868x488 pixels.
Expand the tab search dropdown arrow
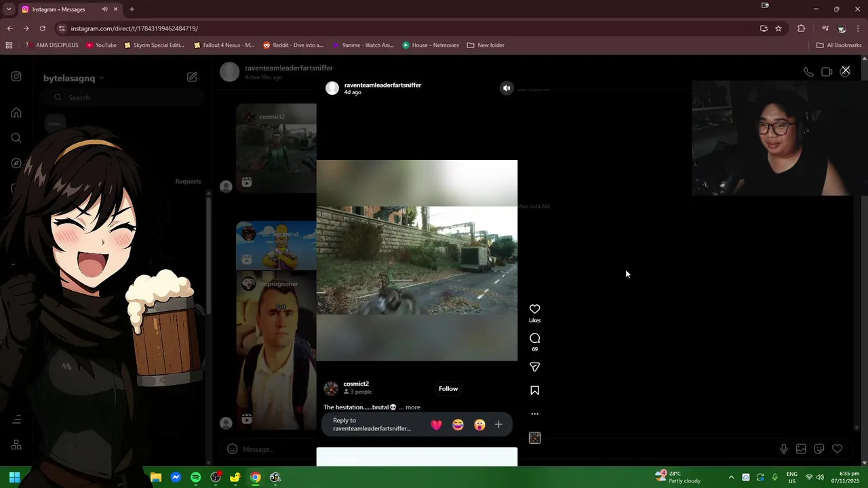(9, 9)
